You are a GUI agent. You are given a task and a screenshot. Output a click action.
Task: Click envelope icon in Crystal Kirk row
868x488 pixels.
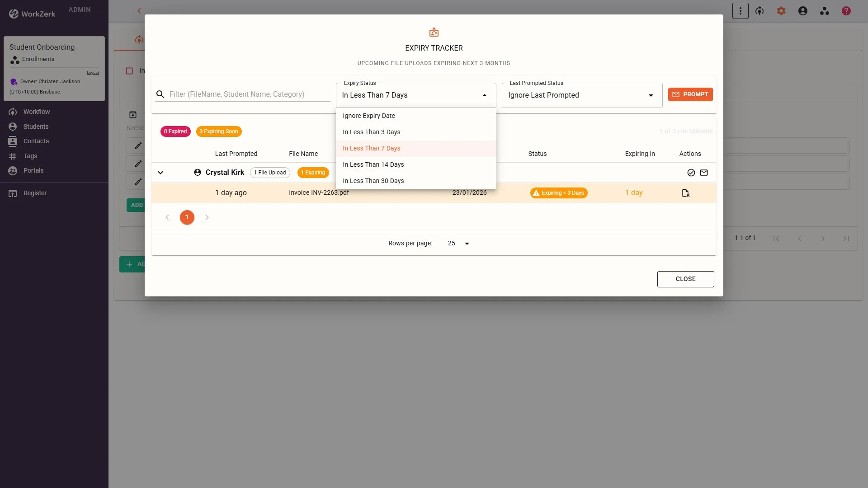704,173
